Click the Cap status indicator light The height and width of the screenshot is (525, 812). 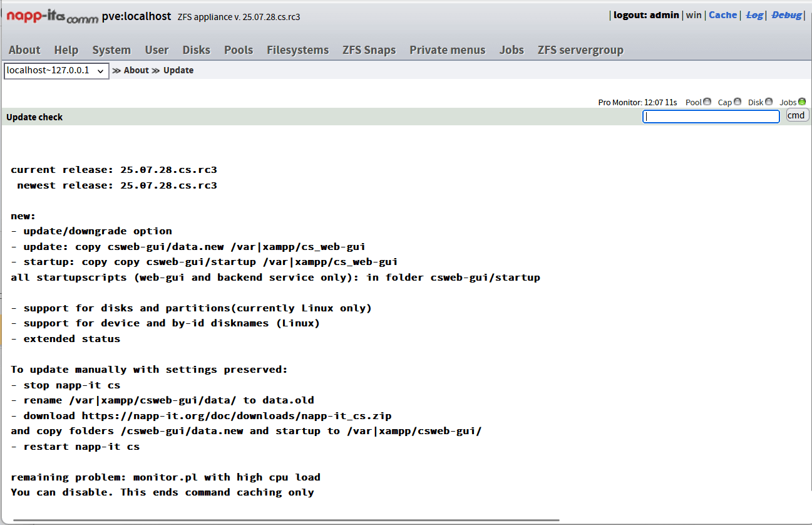[737, 101]
